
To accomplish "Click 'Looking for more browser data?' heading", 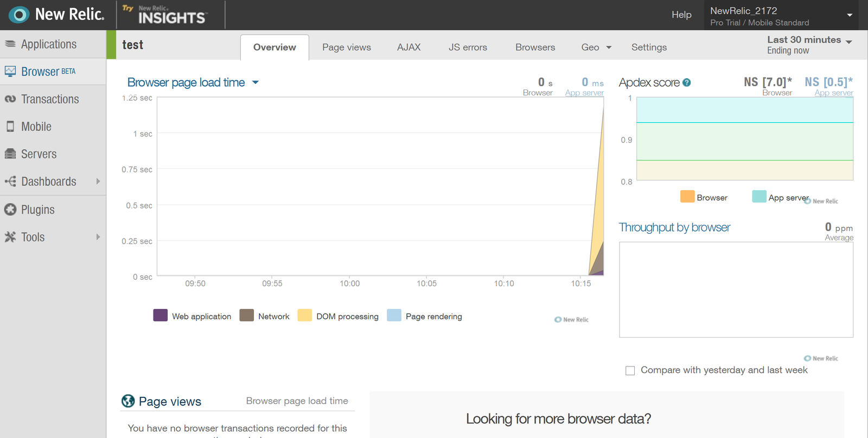I will 558,419.
